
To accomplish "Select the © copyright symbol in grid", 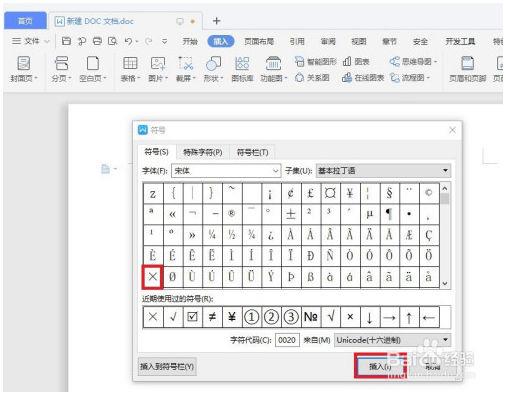I will pos(429,193).
